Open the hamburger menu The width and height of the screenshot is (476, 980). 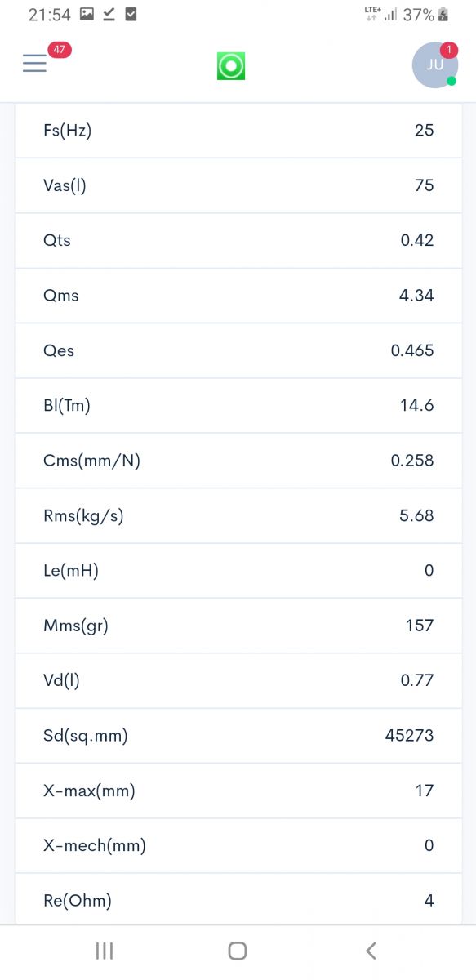tap(34, 64)
